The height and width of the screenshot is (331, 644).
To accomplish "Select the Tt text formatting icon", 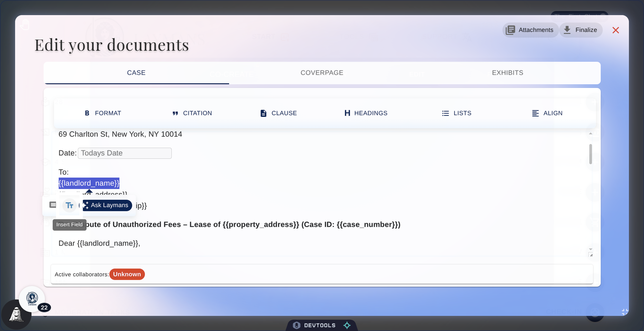I will pos(69,205).
